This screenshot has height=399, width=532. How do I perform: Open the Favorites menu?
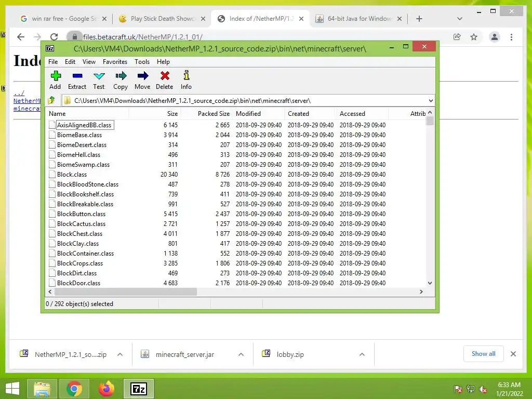click(x=115, y=62)
